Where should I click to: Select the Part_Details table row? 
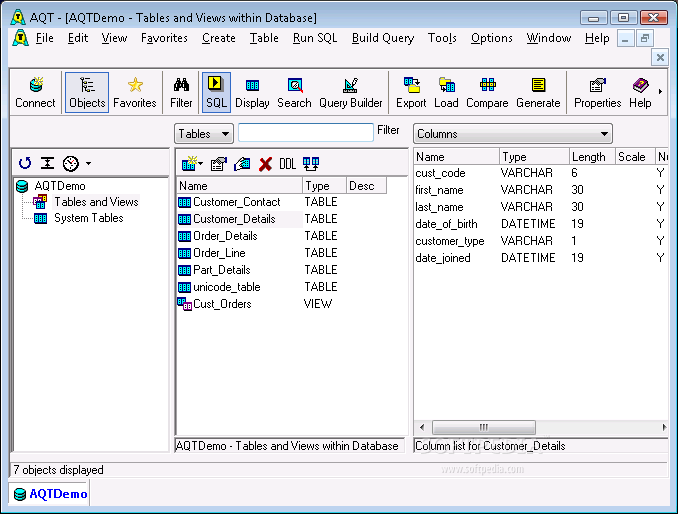click(257, 270)
